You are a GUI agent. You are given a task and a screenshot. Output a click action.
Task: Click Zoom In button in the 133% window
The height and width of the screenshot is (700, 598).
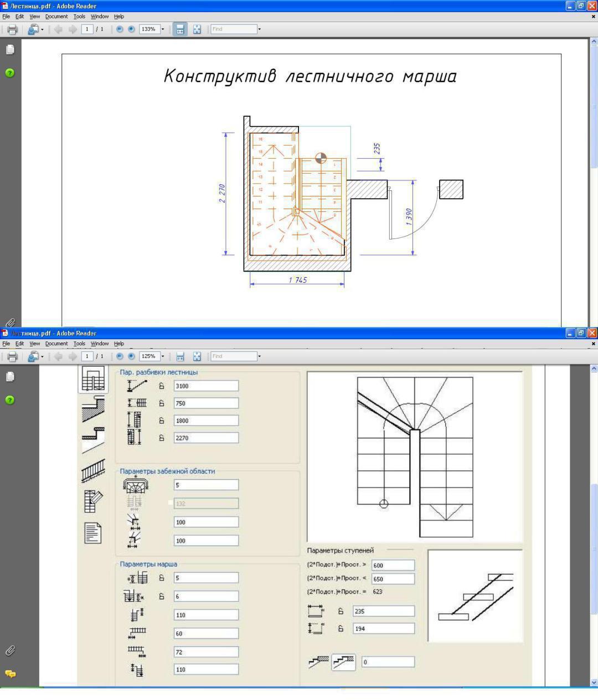[131, 29]
